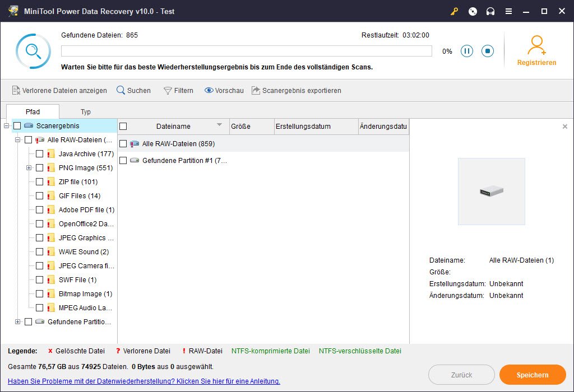This screenshot has width=574, height=392.
Task: Select Gefundene Partition #1 list row text
Action: click(x=184, y=161)
